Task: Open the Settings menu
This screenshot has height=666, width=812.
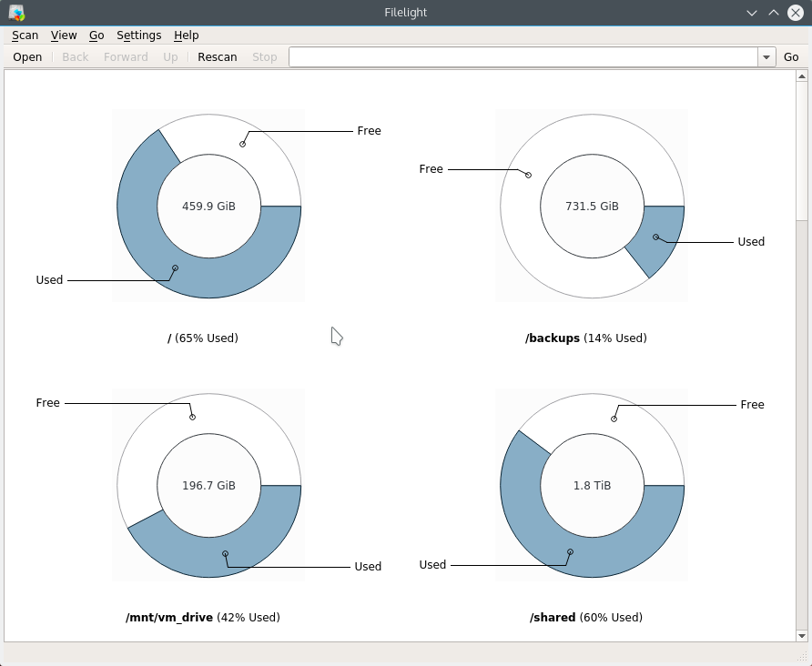Action: (x=138, y=35)
